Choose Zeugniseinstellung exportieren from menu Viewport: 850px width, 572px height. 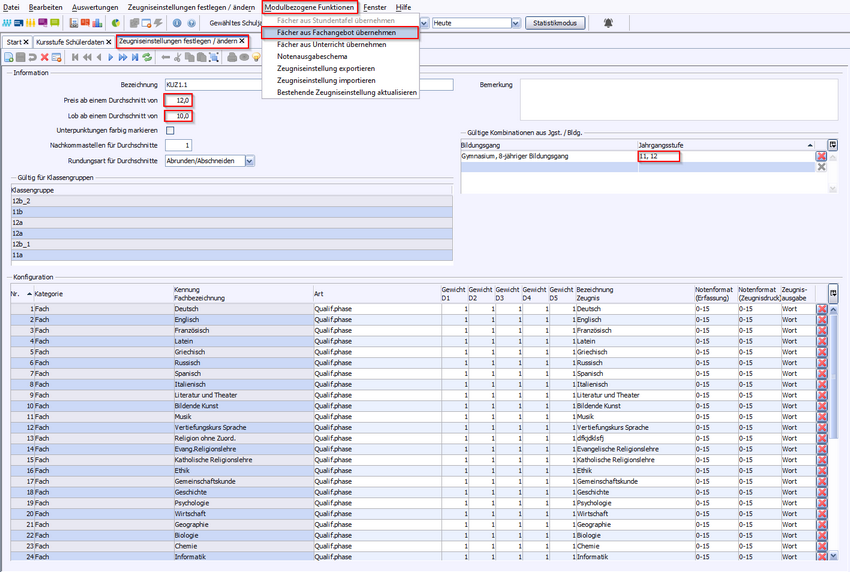[x=326, y=68]
